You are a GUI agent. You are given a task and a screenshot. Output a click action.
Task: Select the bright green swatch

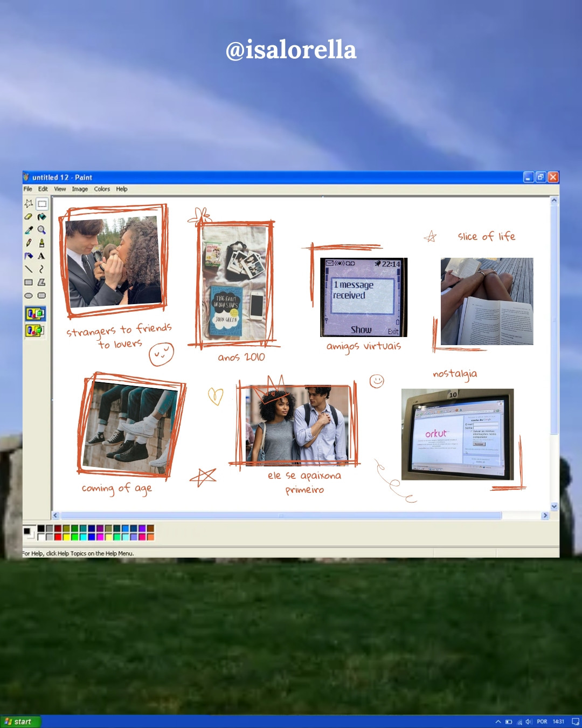(75, 537)
